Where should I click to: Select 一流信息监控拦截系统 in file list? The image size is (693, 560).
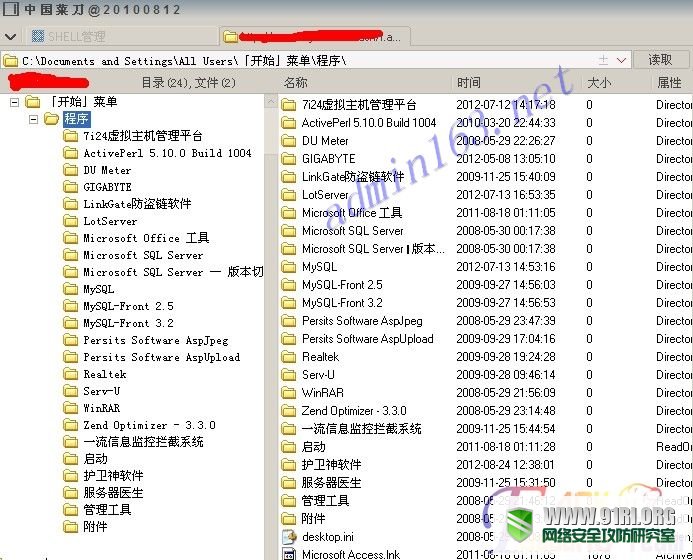coord(485,429)
